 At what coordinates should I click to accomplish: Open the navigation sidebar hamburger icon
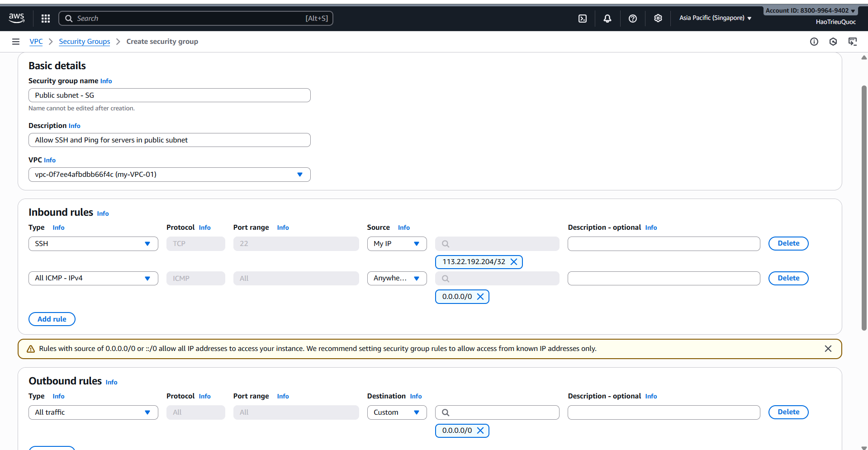[x=16, y=41]
